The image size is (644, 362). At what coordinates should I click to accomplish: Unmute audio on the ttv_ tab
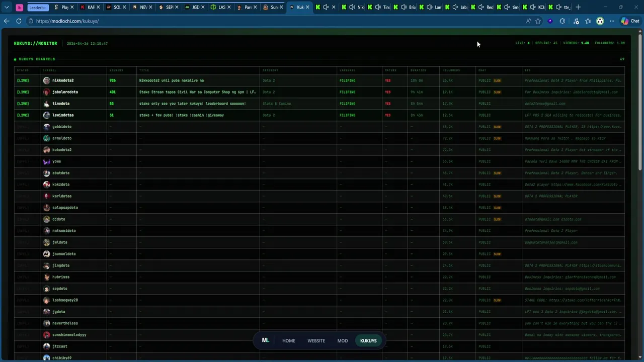(558, 7)
